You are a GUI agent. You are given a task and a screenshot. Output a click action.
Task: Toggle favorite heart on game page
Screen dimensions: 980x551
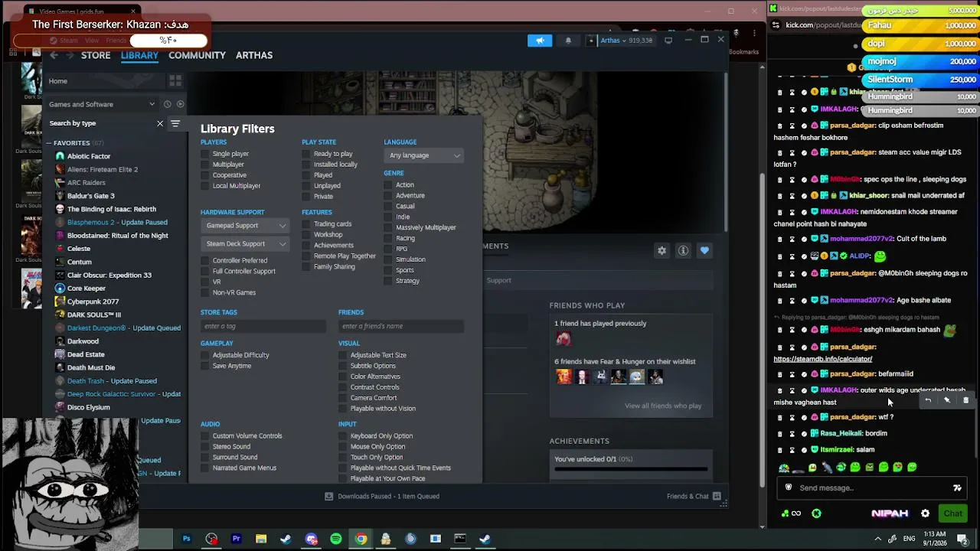click(704, 250)
